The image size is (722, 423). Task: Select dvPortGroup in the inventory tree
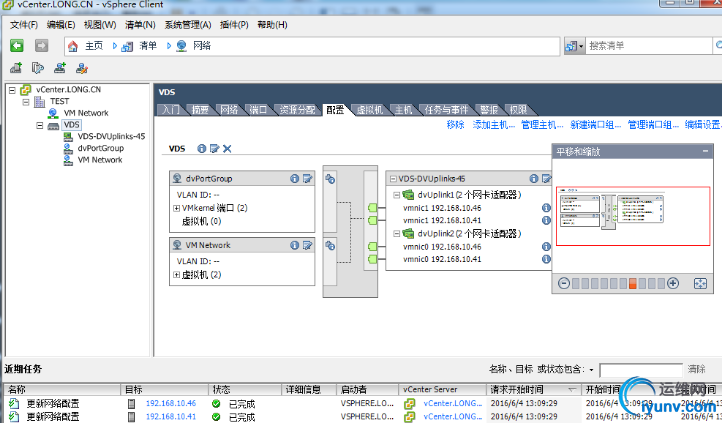(100, 148)
